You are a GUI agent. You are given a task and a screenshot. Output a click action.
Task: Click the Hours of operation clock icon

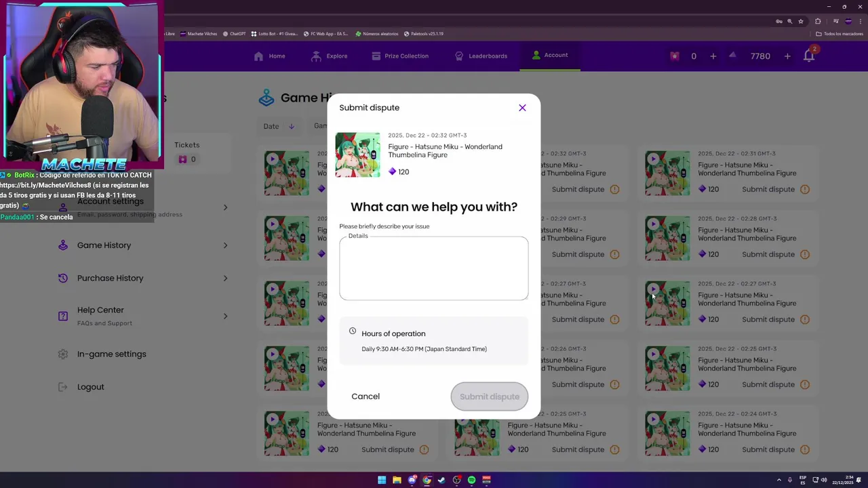tap(353, 331)
